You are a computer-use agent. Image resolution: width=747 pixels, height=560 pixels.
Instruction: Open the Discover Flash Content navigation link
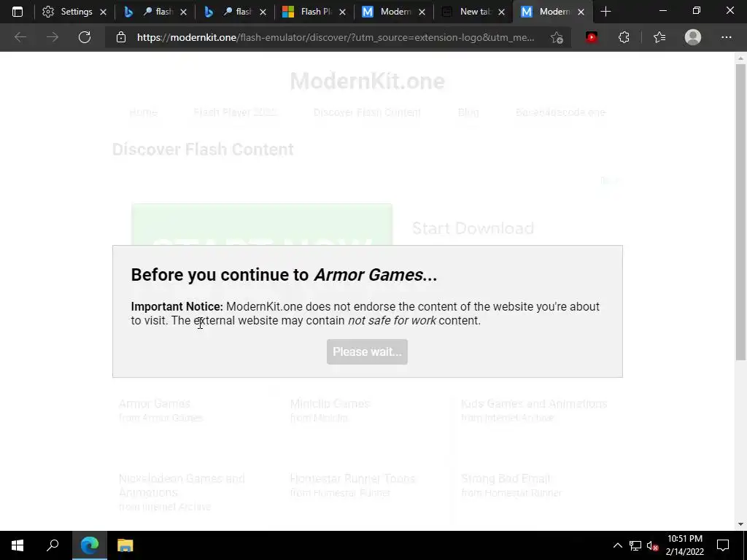(x=367, y=112)
